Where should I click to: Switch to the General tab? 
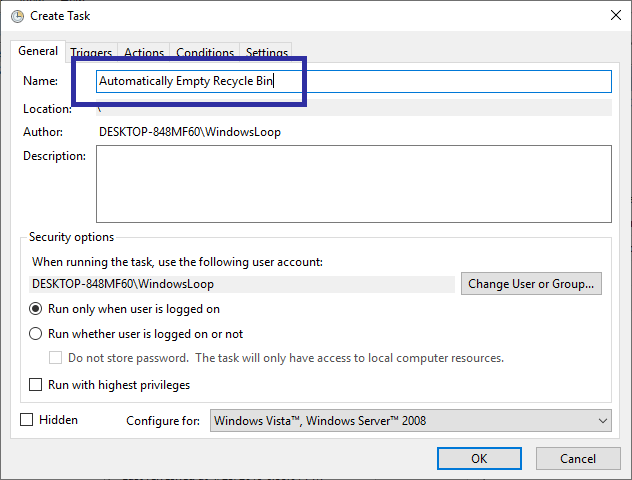38,51
